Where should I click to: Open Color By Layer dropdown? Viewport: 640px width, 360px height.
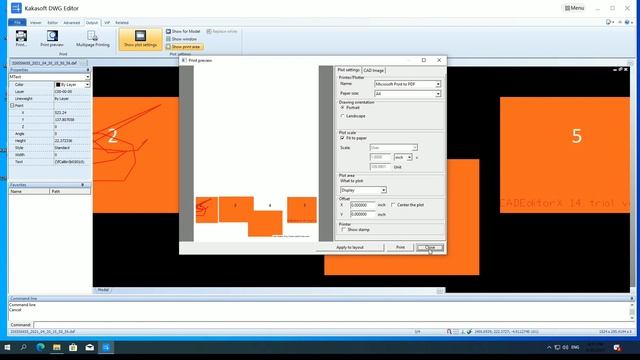[87, 84]
